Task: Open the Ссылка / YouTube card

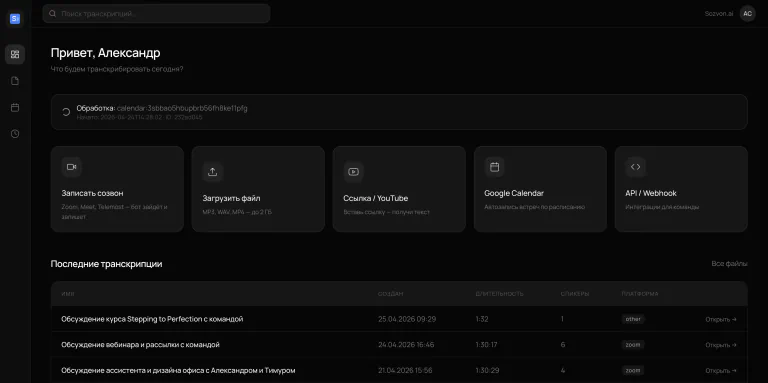Action: pos(399,189)
